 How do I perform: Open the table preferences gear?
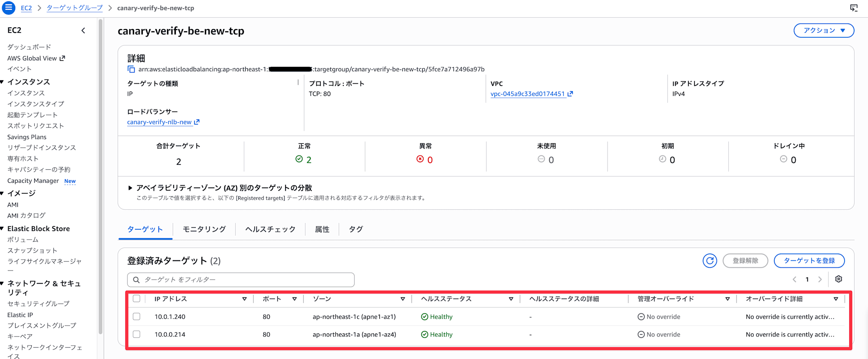point(838,279)
